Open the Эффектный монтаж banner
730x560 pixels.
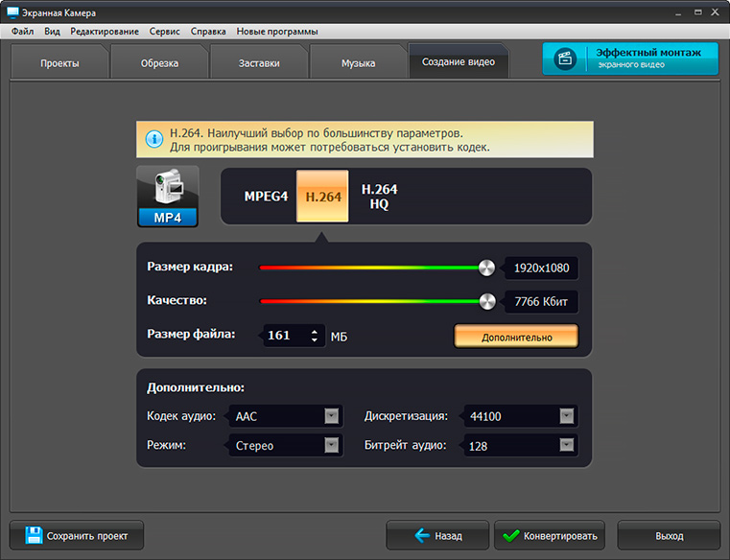click(630, 58)
